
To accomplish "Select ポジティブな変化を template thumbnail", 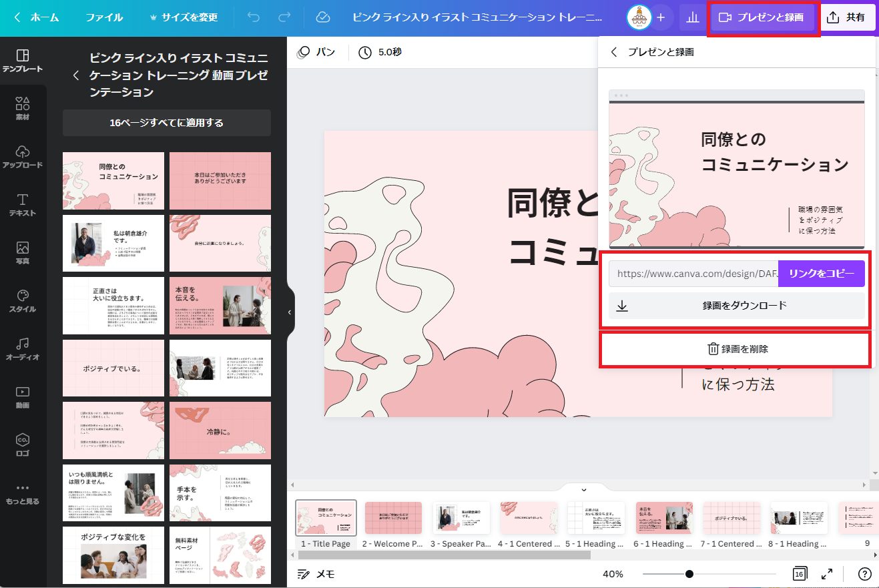I will click(x=113, y=555).
